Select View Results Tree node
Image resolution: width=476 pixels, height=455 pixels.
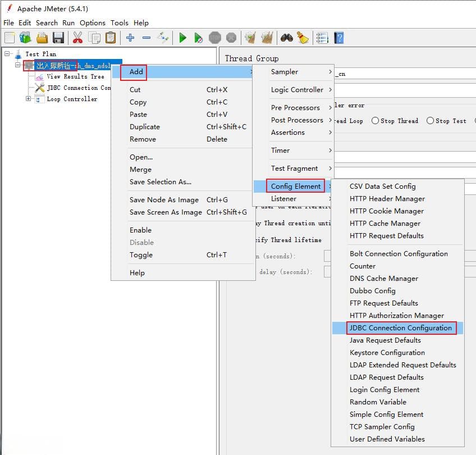pos(75,76)
